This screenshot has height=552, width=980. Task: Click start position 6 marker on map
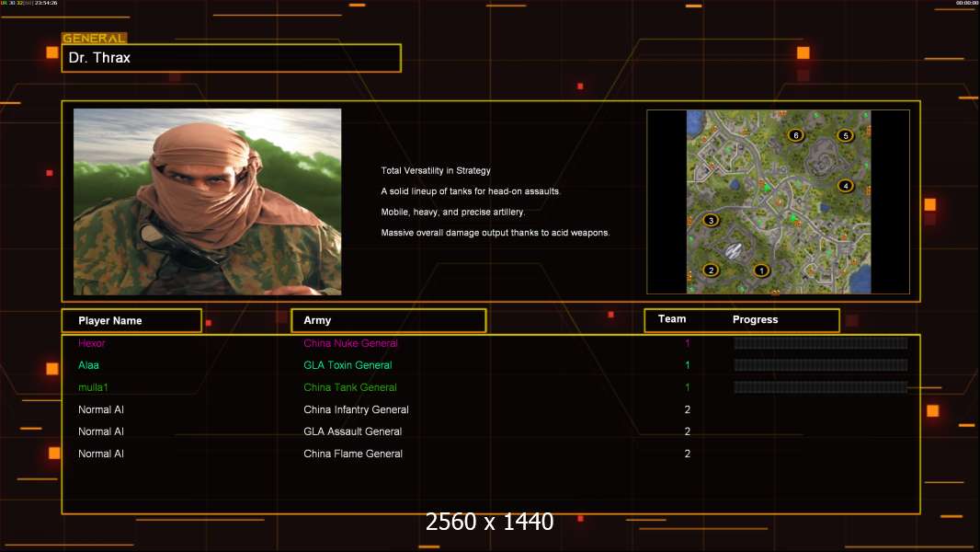point(795,135)
